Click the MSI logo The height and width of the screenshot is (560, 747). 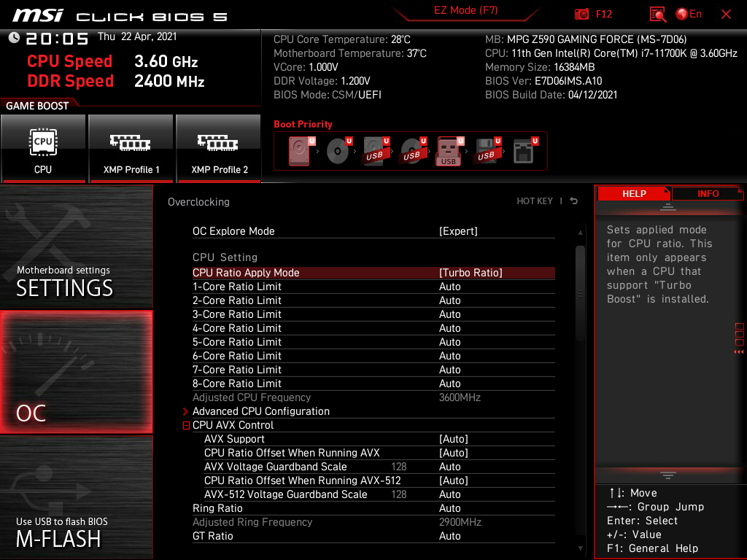coord(38,15)
